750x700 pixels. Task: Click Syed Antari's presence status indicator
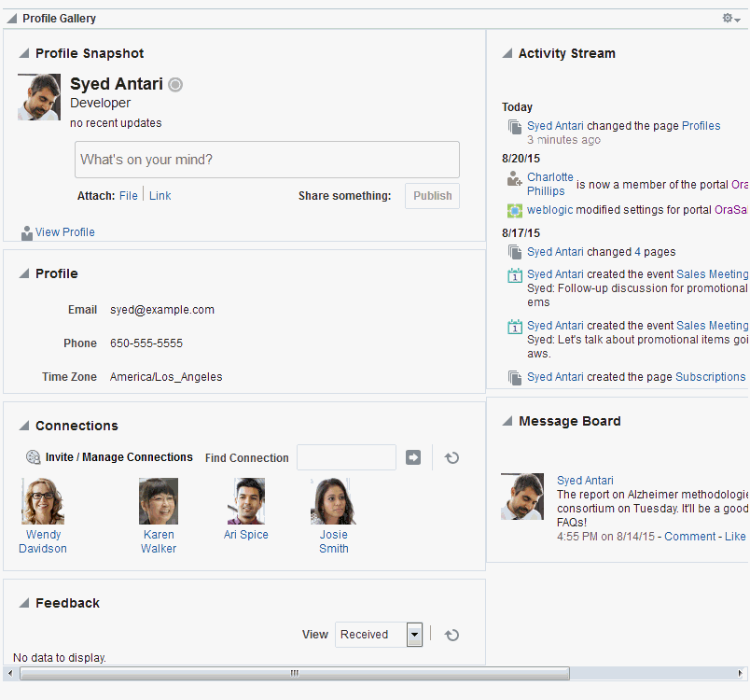coord(175,85)
